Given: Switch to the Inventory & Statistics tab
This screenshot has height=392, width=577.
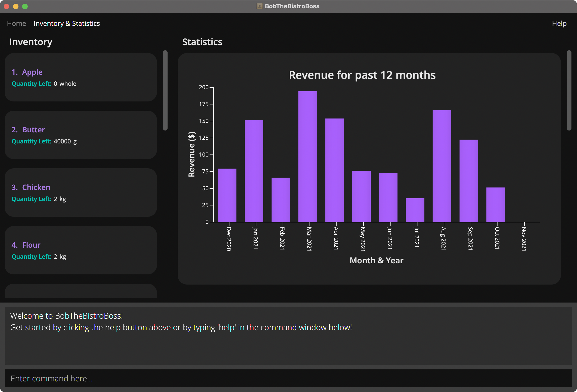Looking at the screenshot, I should pos(67,23).
